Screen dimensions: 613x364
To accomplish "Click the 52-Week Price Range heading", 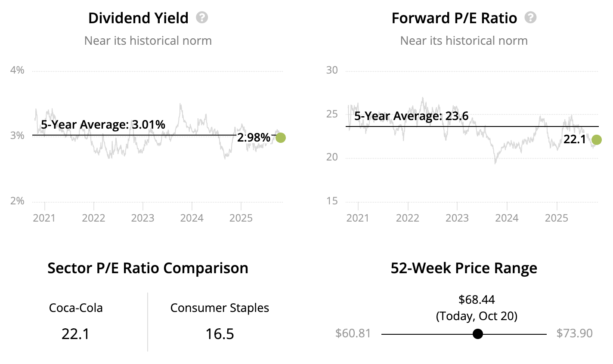I will point(464,268).
